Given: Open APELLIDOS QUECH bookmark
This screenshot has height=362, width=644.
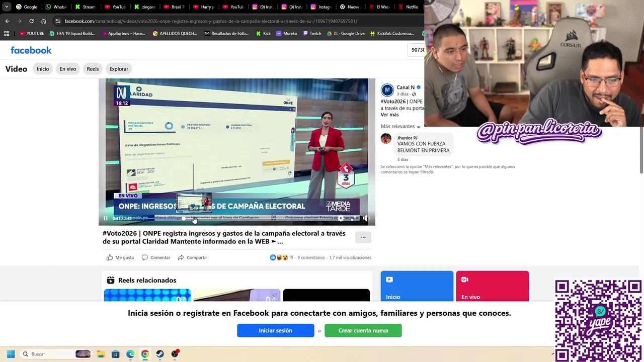Looking at the screenshot, I should pos(175,34).
